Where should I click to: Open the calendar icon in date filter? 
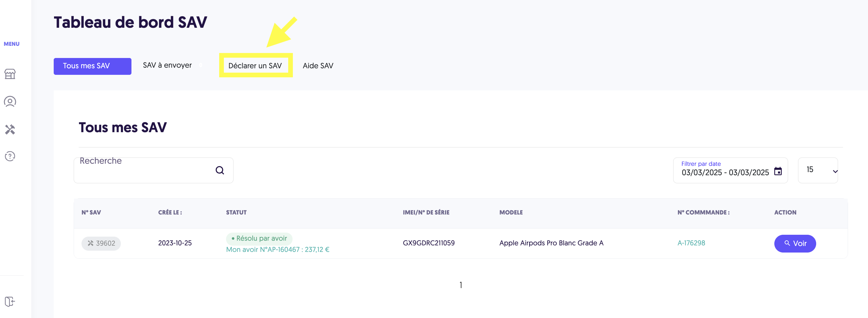tap(778, 171)
